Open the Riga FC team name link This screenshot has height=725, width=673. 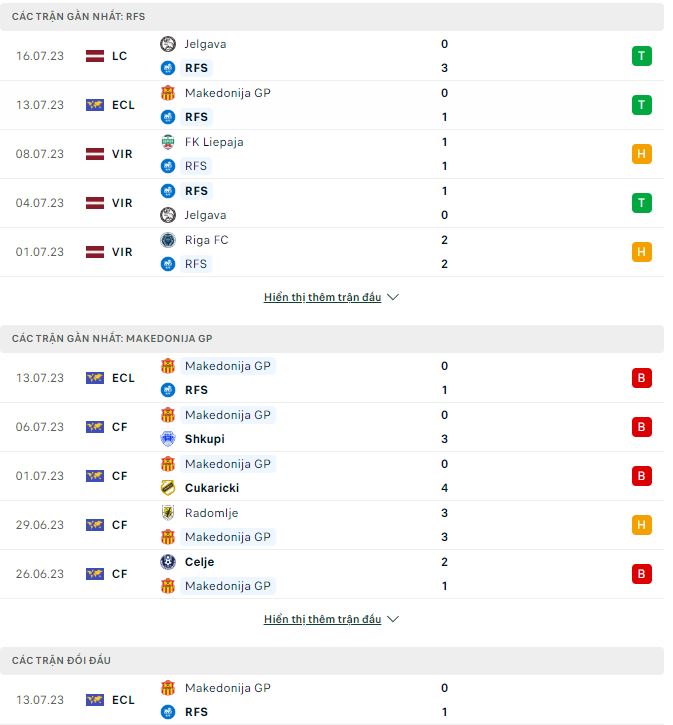206,240
